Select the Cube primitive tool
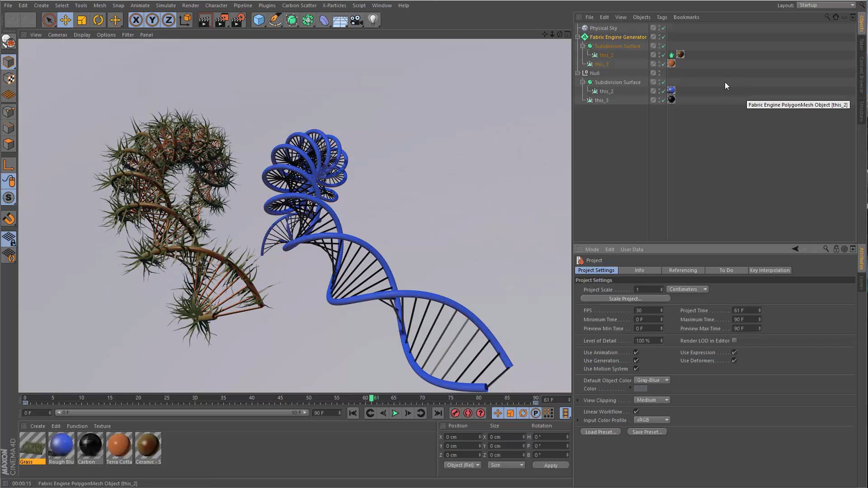Screen dimensions: 868x488 259,20
